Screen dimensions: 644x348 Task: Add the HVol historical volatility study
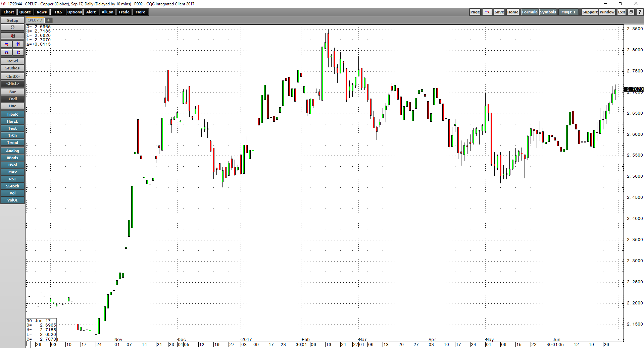click(12, 165)
